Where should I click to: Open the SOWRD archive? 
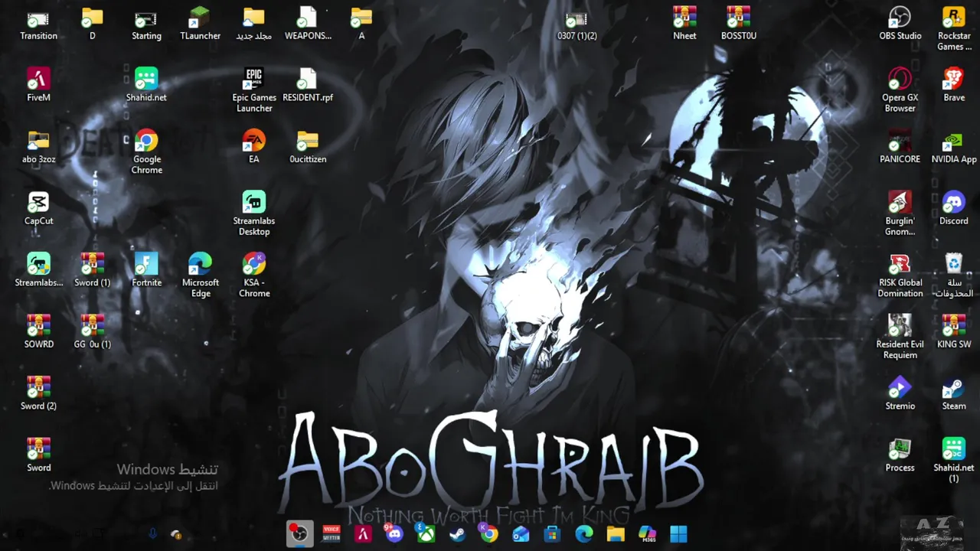pos(38,332)
